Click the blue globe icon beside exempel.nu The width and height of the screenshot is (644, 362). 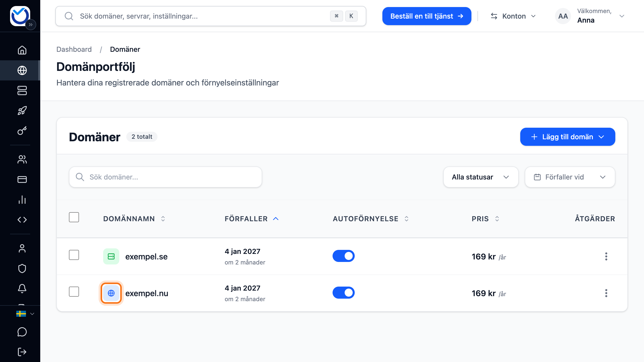pos(111,293)
